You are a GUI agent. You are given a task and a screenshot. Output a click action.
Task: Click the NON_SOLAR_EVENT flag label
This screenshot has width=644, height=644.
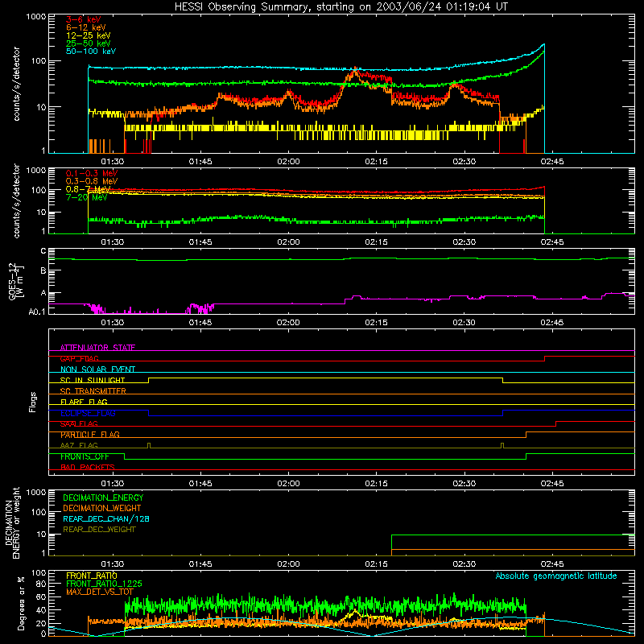click(x=97, y=369)
